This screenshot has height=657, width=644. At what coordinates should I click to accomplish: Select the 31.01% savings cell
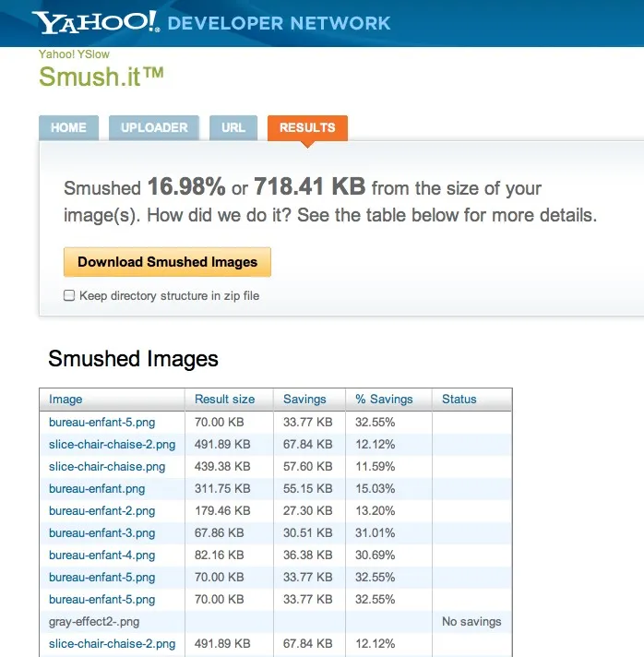click(376, 533)
